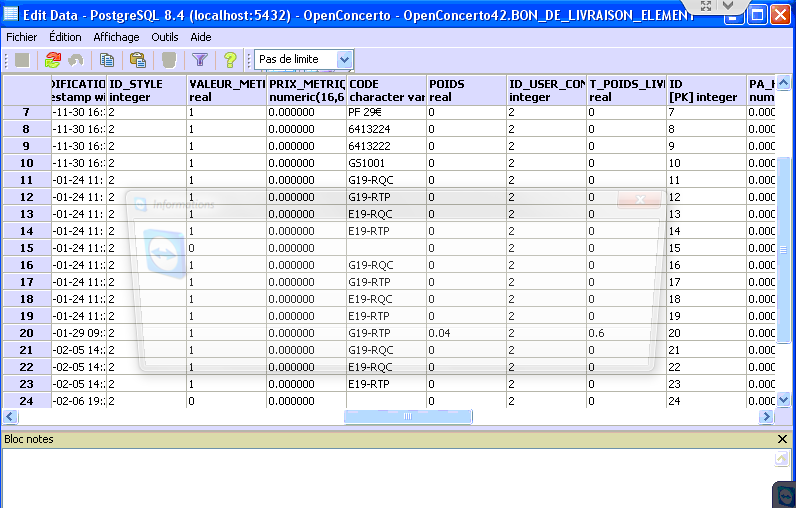Click the G19-RTP code cell in row 17

tap(386, 282)
